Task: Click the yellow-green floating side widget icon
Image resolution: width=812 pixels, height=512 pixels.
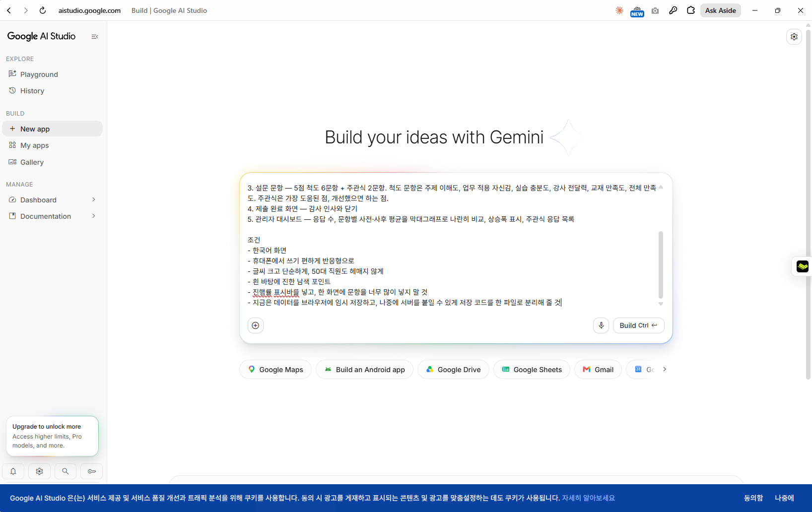Action: (802, 266)
